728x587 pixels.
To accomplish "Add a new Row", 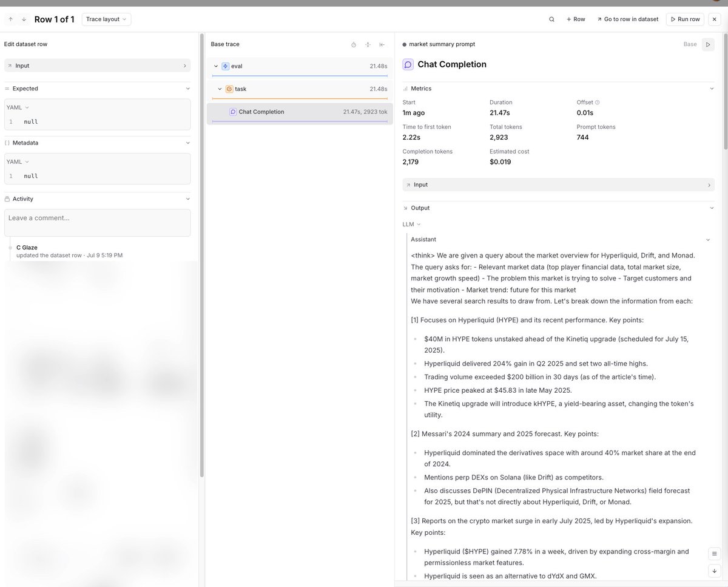I will pyautogui.click(x=576, y=19).
